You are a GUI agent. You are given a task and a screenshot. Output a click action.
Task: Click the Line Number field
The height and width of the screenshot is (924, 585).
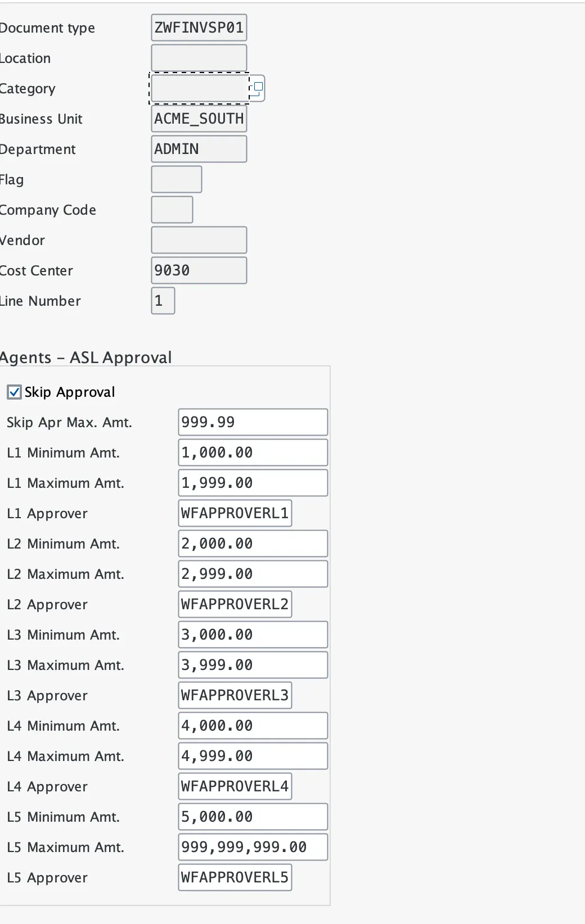pyautogui.click(x=163, y=301)
